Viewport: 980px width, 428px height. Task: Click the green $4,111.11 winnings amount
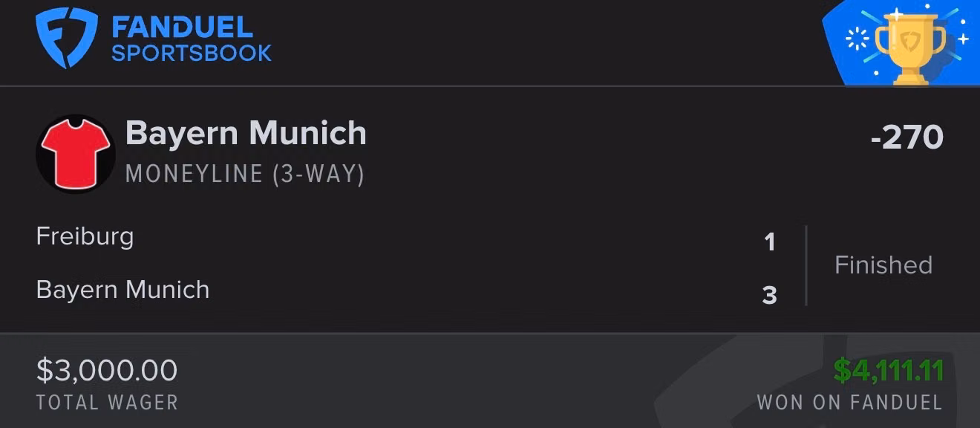coord(888,370)
